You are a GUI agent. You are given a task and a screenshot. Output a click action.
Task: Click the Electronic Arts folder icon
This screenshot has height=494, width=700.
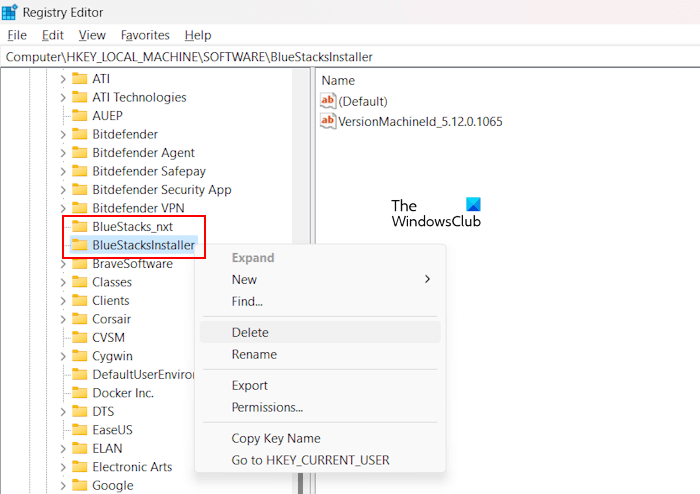point(79,466)
